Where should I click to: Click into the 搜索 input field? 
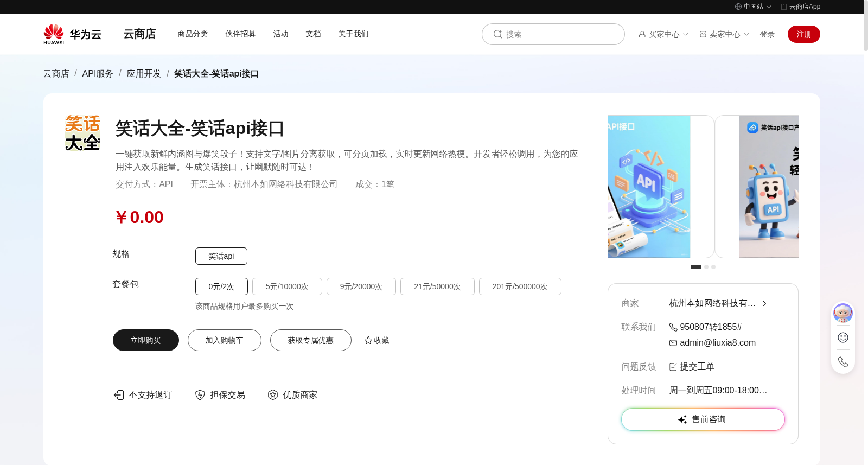[553, 34]
